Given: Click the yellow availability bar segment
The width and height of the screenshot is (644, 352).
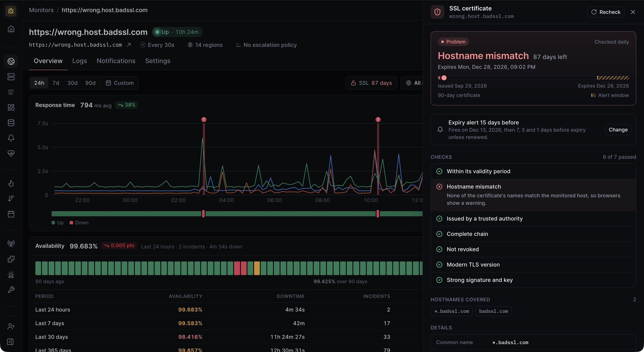Looking at the screenshot, I should 257,268.
